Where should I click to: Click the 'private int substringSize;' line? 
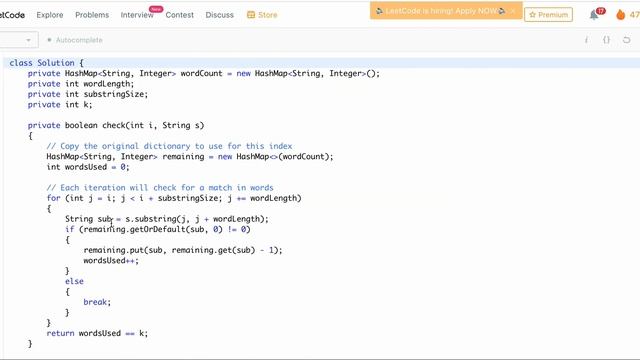(88, 94)
